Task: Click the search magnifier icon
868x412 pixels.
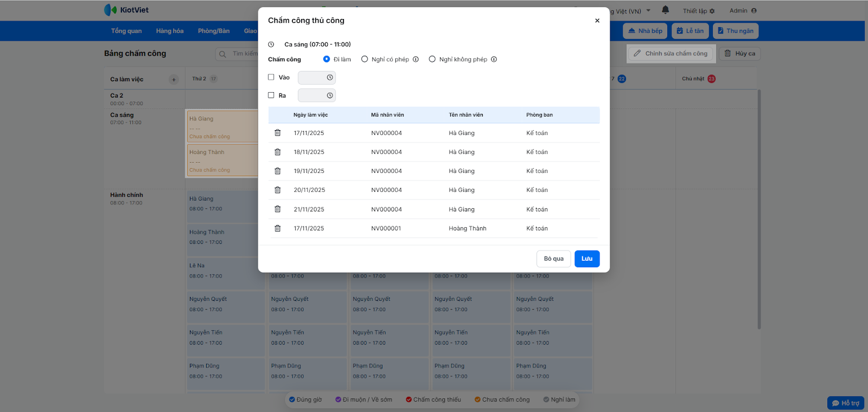Action: (222, 54)
